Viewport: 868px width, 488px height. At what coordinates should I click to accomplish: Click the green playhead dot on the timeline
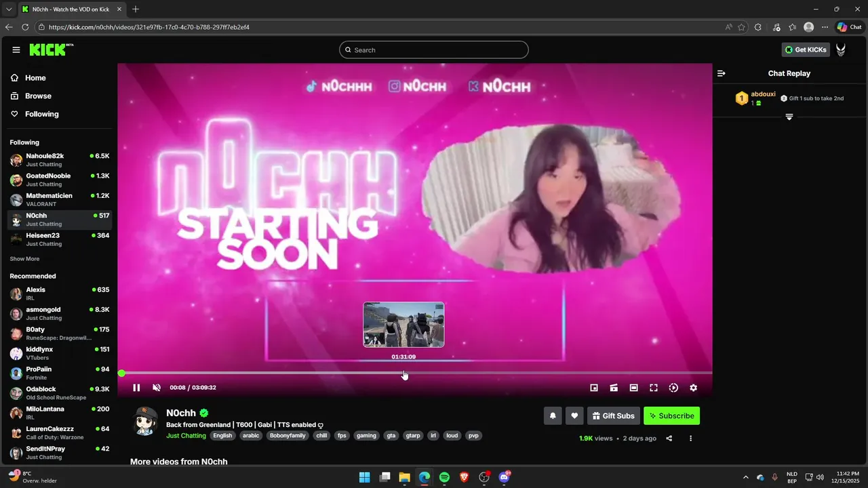[121, 373]
